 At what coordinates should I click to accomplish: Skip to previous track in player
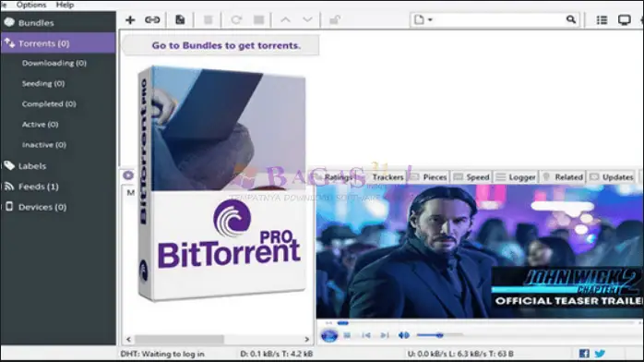366,335
